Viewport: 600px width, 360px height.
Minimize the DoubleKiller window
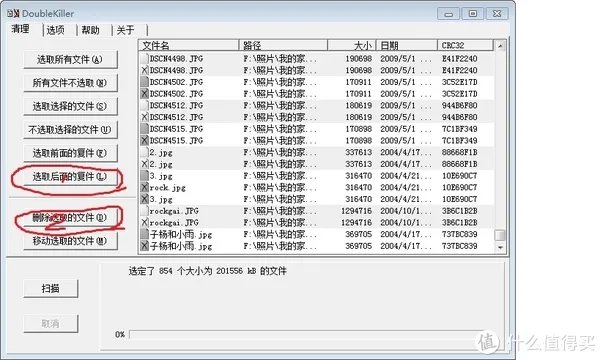448,14
